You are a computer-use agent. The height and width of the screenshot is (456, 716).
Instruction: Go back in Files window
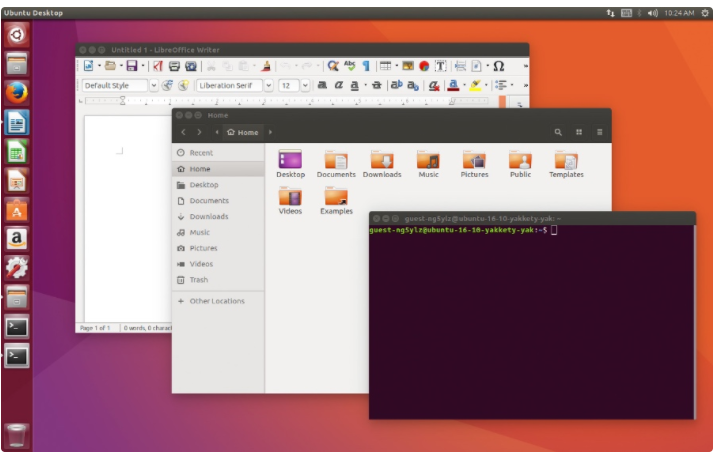tap(183, 132)
